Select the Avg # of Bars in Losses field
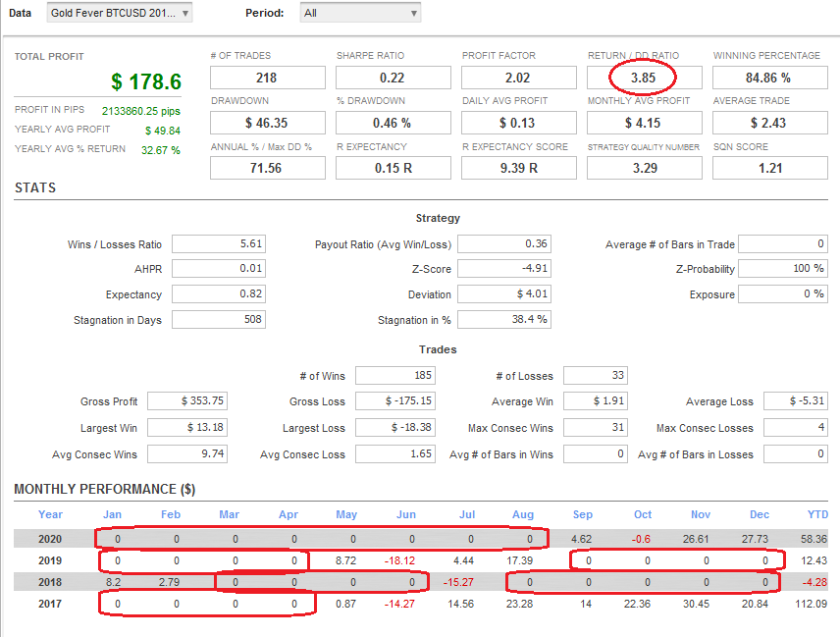The height and width of the screenshot is (637, 840). pos(796,453)
